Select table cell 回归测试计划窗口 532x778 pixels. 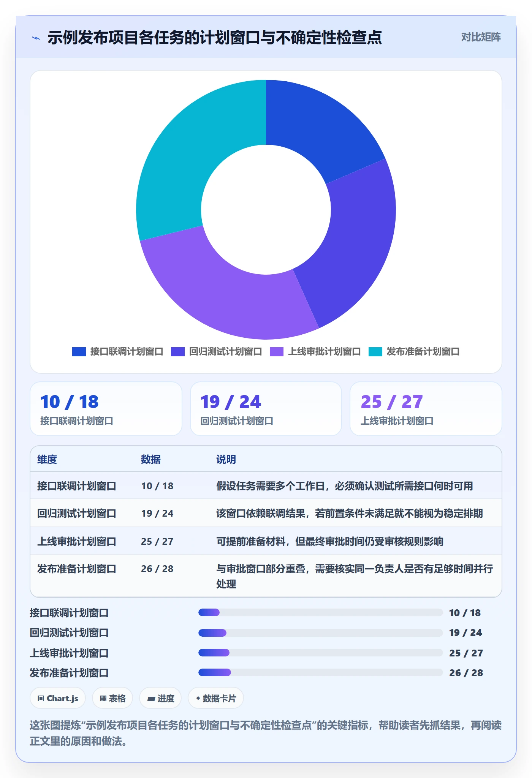[76, 513]
